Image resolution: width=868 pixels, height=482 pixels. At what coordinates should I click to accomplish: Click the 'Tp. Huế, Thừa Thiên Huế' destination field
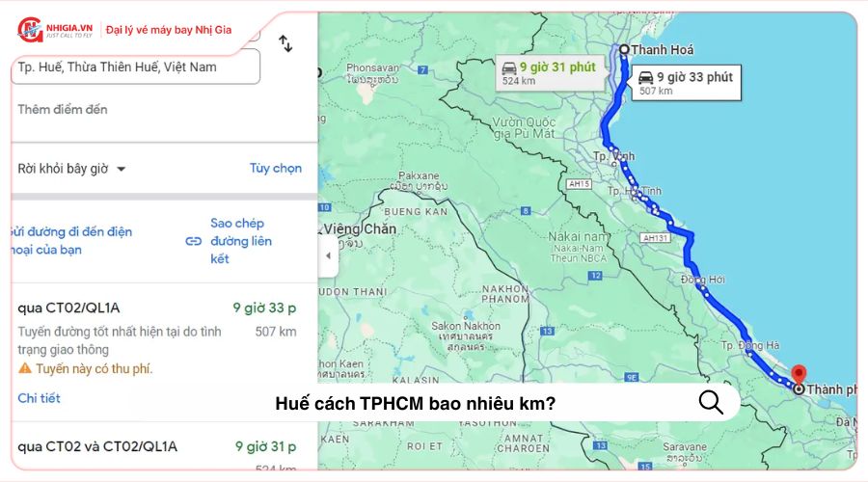[135, 67]
